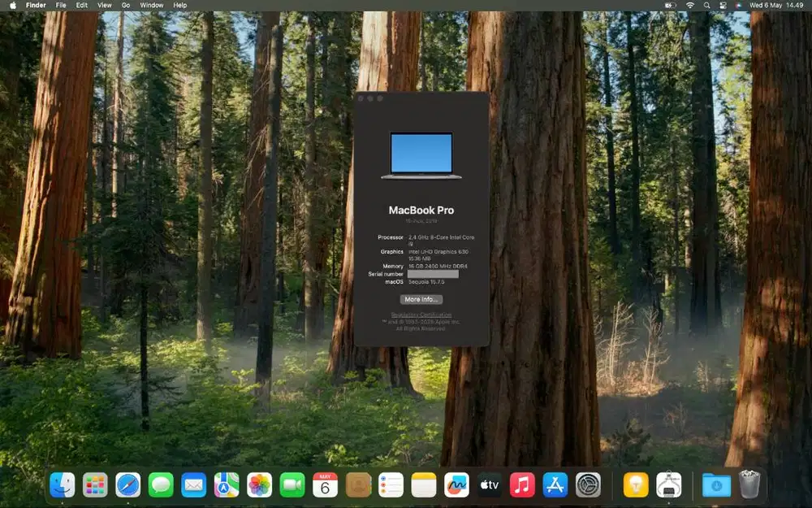Image resolution: width=812 pixels, height=508 pixels.
Task: Open the File menu
Action: [x=61, y=5]
